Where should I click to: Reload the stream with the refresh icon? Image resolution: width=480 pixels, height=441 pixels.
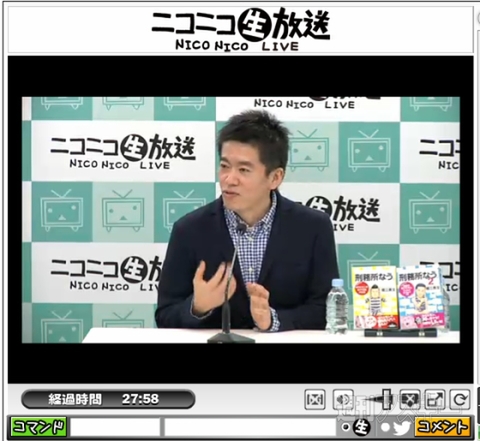(460, 399)
